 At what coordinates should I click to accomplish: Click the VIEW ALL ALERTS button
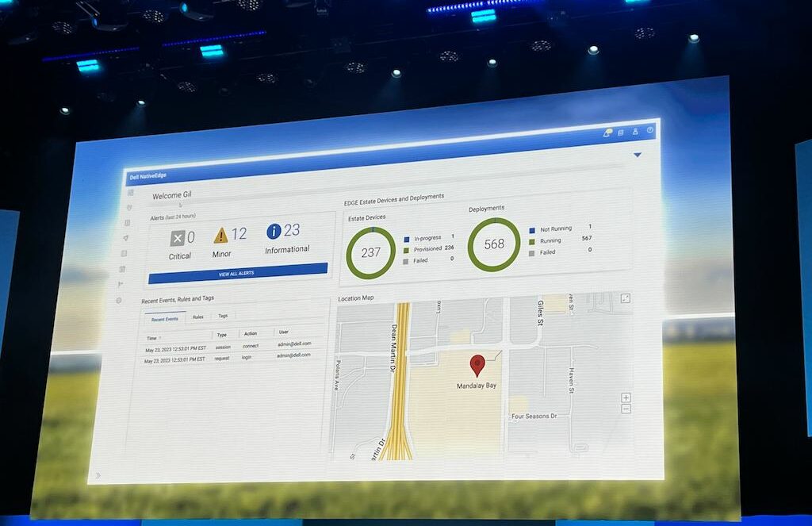point(238,273)
